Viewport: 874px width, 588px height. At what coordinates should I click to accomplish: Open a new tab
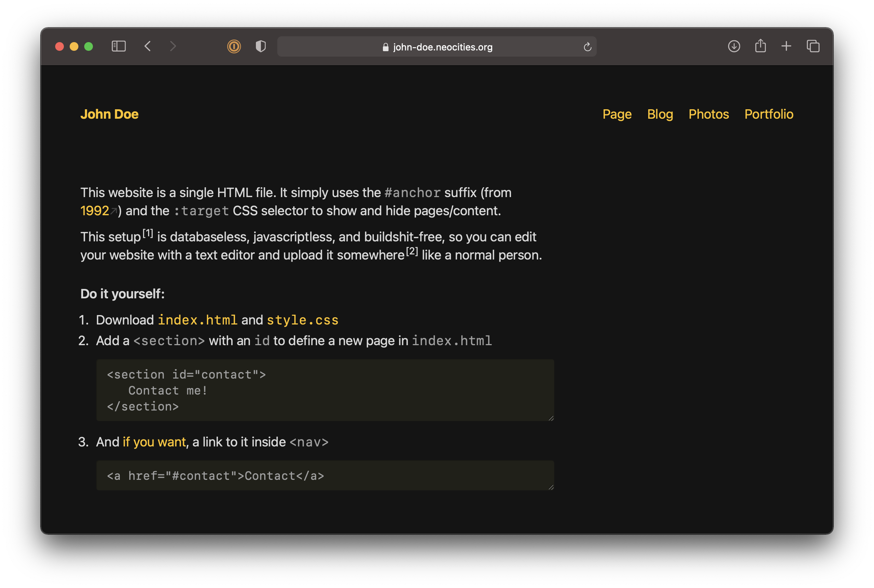click(786, 46)
